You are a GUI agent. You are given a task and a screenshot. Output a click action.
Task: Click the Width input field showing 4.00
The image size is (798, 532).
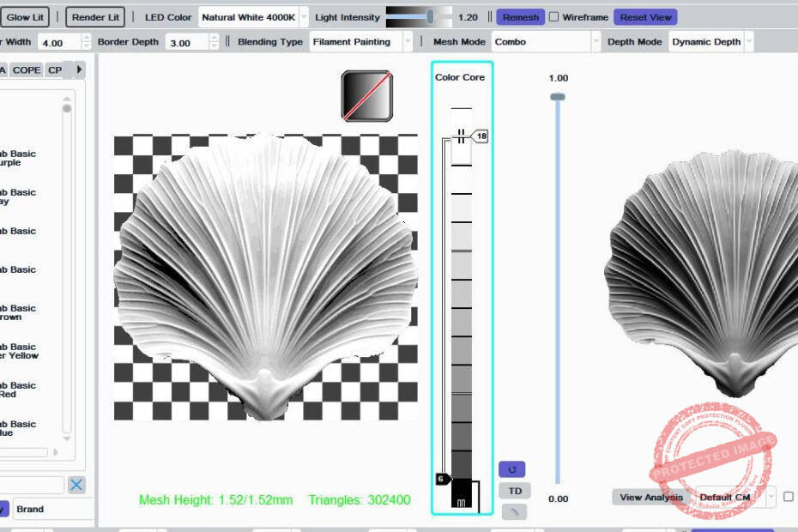[59, 42]
